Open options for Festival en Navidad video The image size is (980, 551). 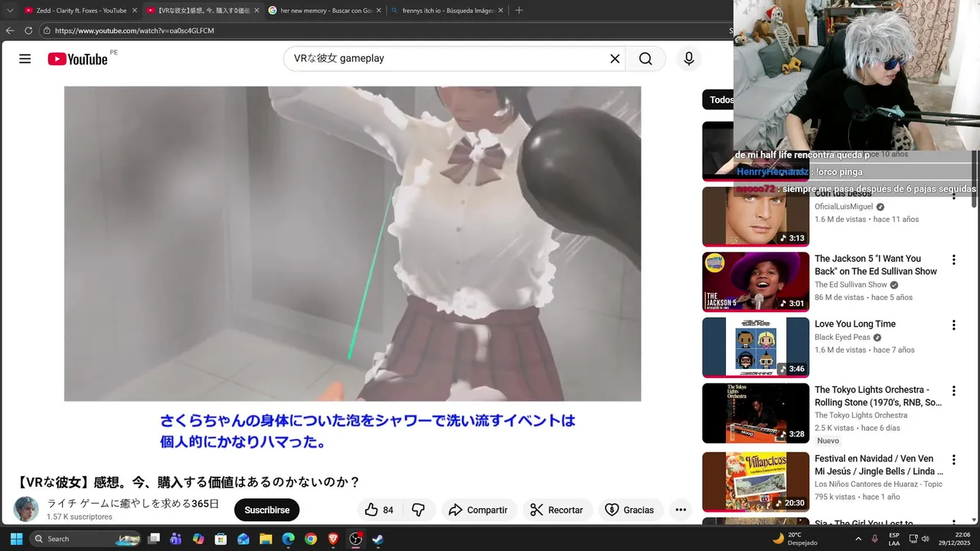click(954, 460)
